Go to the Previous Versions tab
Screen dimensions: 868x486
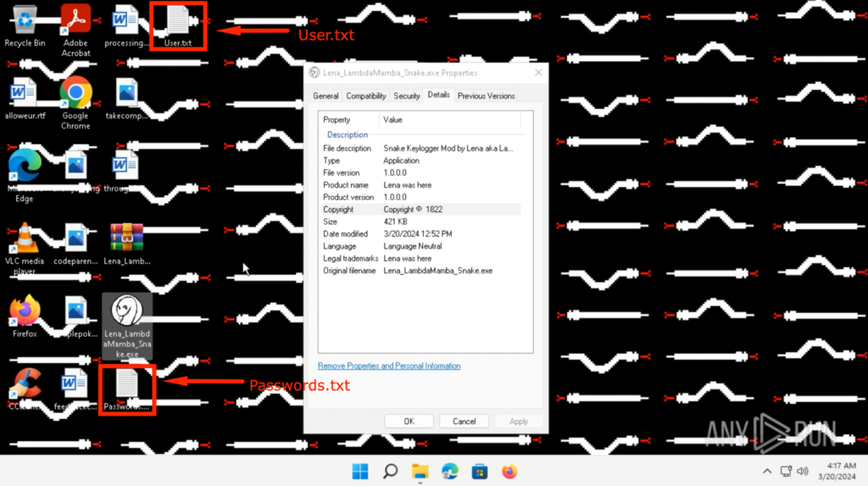coord(486,96)
